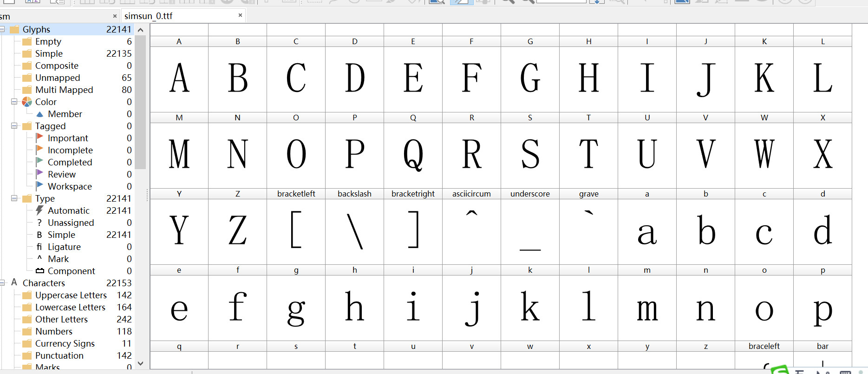Select the backslash glyph cell
The width and height of the screenshot is (868, 374).
click(x=355, y=227)
